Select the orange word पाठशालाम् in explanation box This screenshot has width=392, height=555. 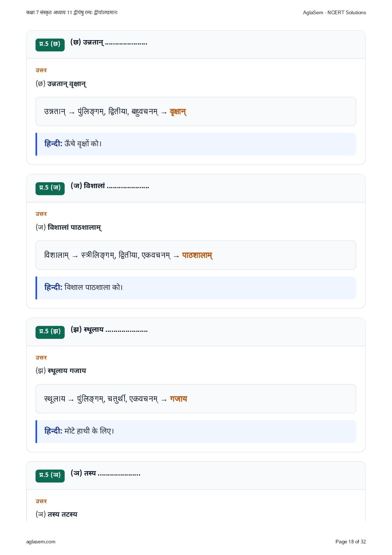tap(197, 255)
